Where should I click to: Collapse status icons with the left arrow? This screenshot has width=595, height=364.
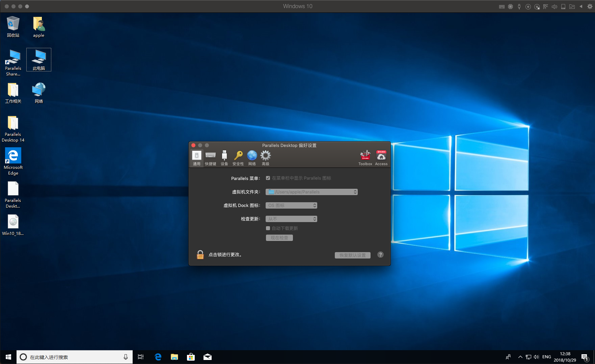point(581,6)
